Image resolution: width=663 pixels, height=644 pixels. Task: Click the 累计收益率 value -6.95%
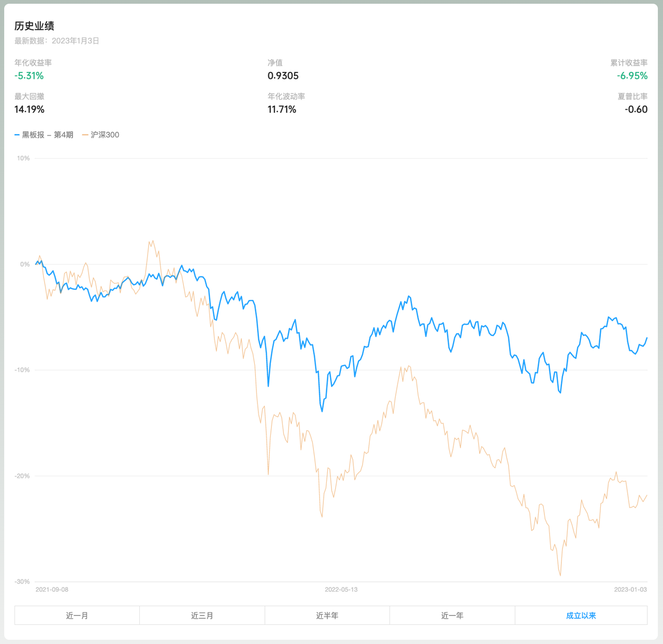click(632, 76)
